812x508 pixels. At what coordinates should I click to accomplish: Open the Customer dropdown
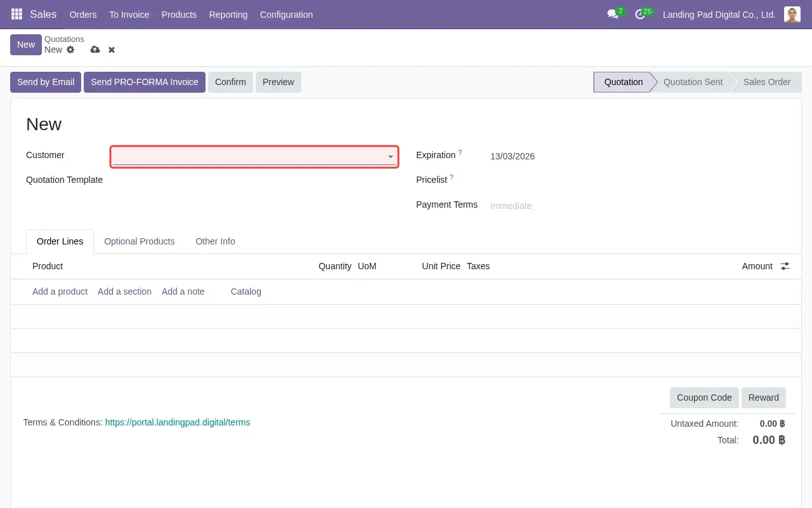tap(254, 157)
